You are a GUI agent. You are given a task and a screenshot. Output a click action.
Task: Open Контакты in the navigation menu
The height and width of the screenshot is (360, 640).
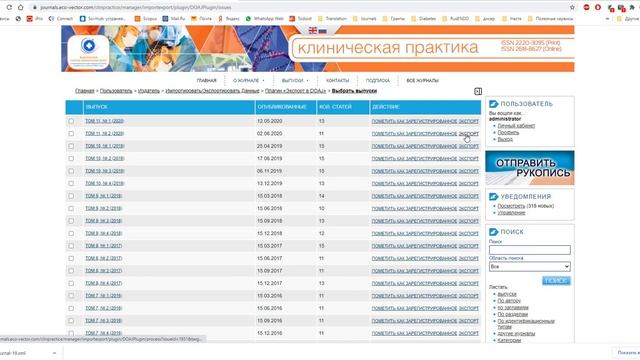coord(338,80)
